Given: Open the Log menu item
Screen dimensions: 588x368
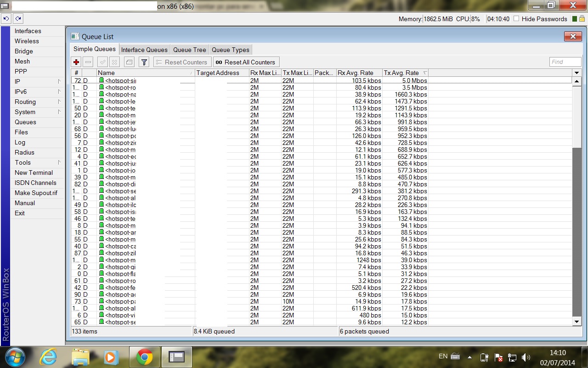Looking at the screenshot, I should 20,142.
